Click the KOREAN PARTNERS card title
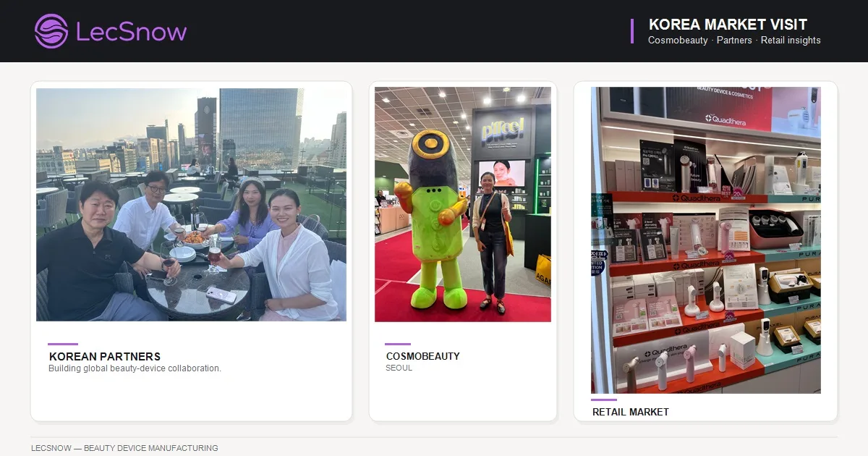 point(105,356)
